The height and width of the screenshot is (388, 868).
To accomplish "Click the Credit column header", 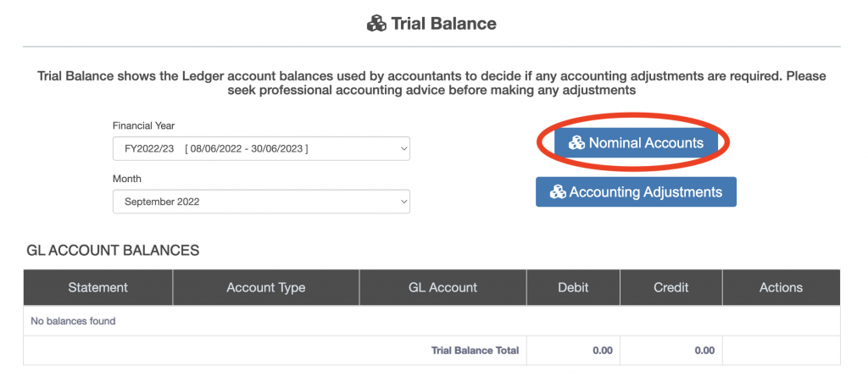I will 671,288.
